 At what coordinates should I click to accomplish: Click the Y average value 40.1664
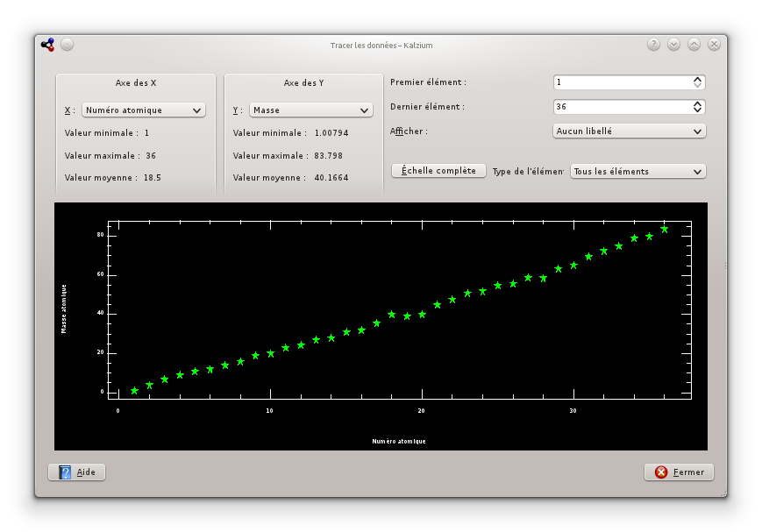tap(331, 178)
